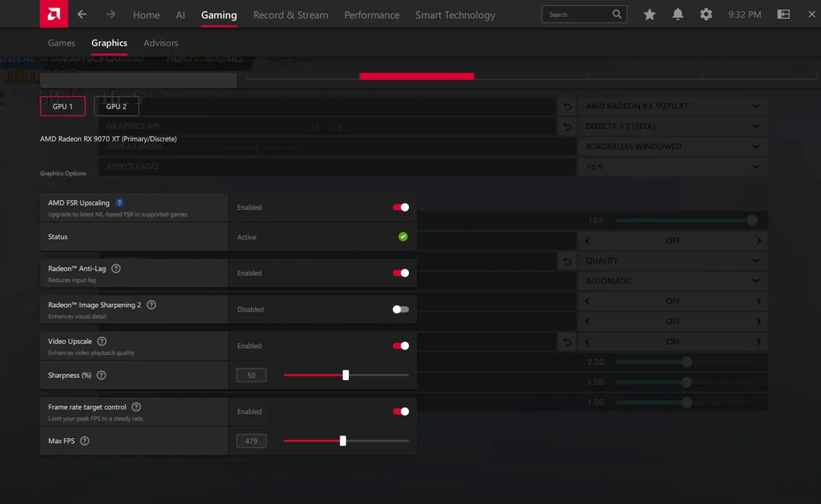
Task: Click the search magnifier icon
Action: coord(617,14)
